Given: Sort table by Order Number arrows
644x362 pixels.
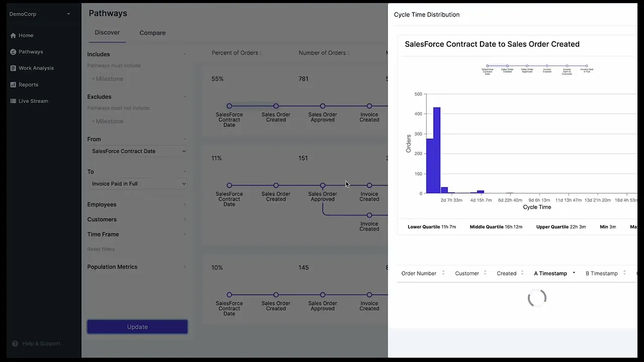Looking at the screenshot, I should click(443, 273).
